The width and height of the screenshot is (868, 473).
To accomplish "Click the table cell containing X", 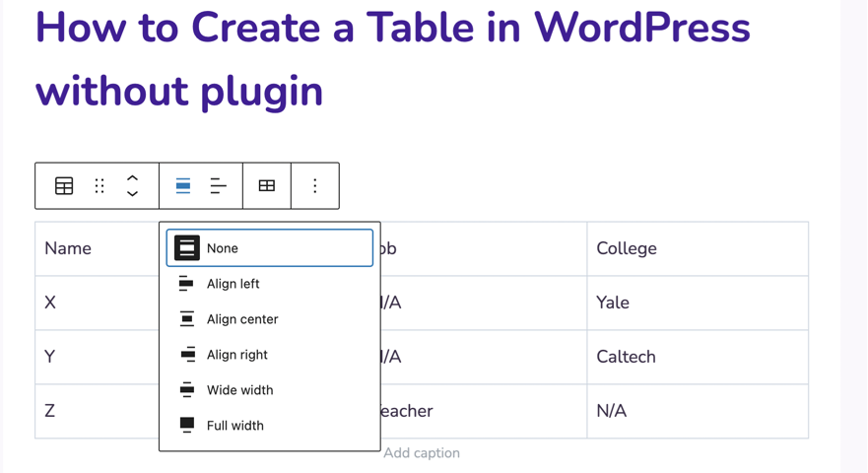I will (97, 303).
